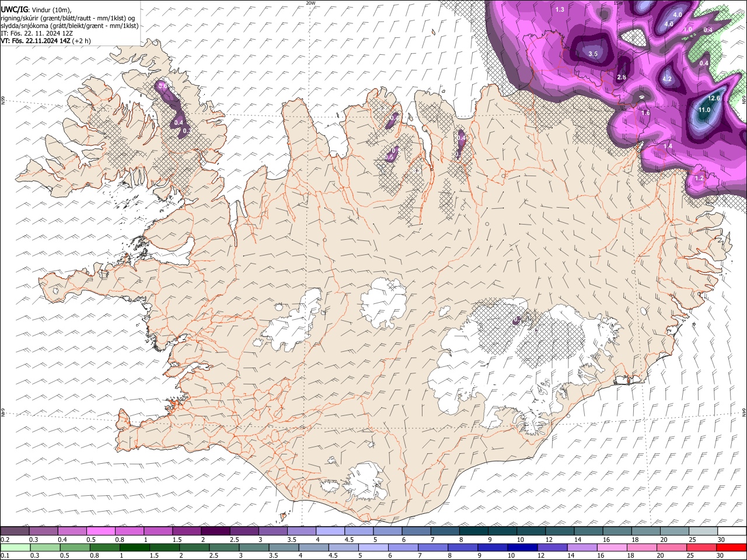Click the '4.2' precipitation value on map
The width and height of the screenshot is (747, 560).
click(x=668, y=79)
